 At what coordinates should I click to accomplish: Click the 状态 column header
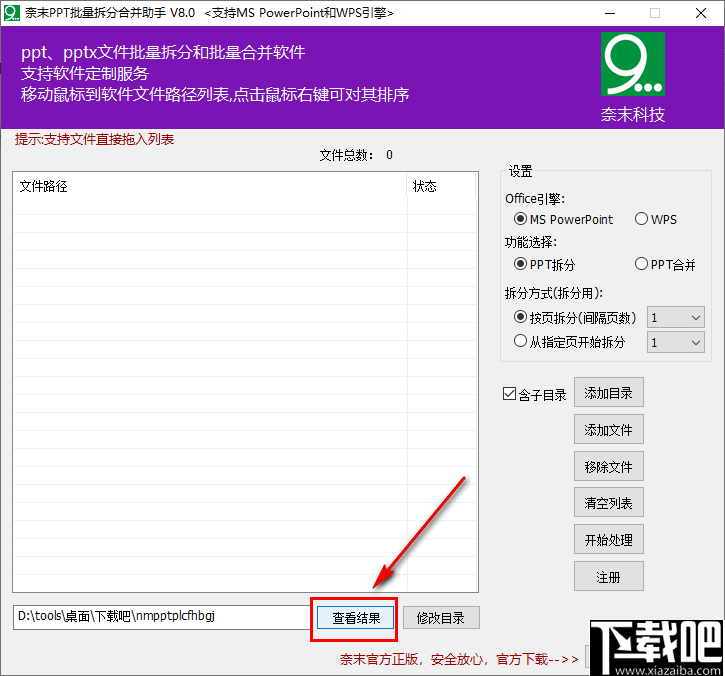point(442,186)
